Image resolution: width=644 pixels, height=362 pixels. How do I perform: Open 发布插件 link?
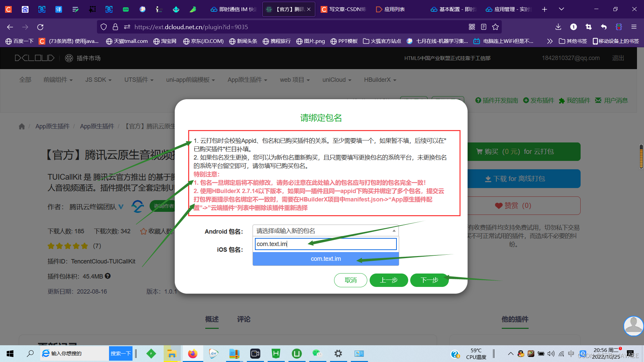point(539,100)
